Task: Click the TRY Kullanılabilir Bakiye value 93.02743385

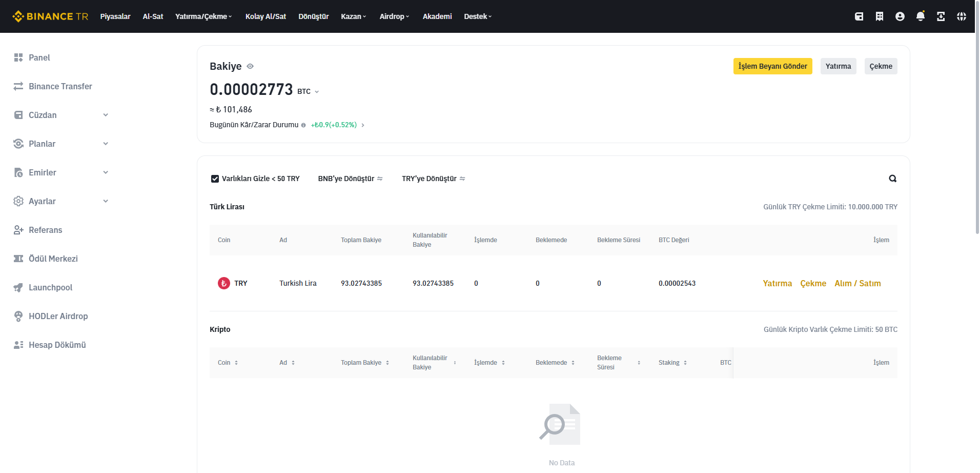Action: pyautogui.click(x=433, y=283)
